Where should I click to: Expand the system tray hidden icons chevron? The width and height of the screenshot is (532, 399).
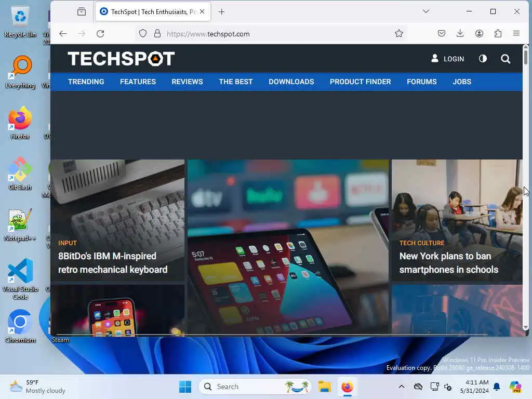point(402,387)
